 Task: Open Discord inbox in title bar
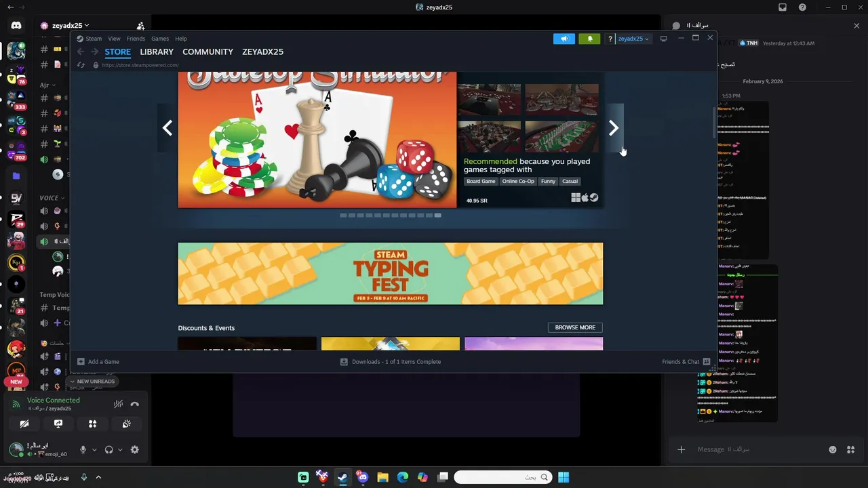click(x=783, y=7)
